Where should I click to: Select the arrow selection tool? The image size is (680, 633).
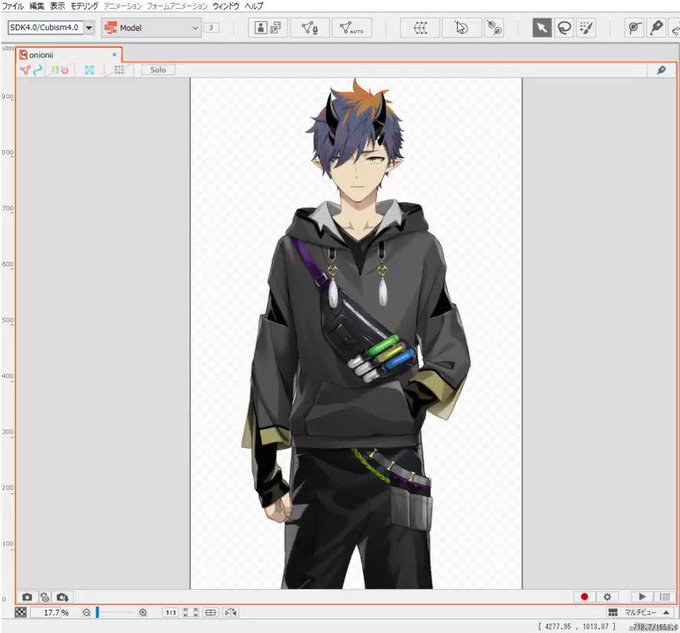point(542,28)
